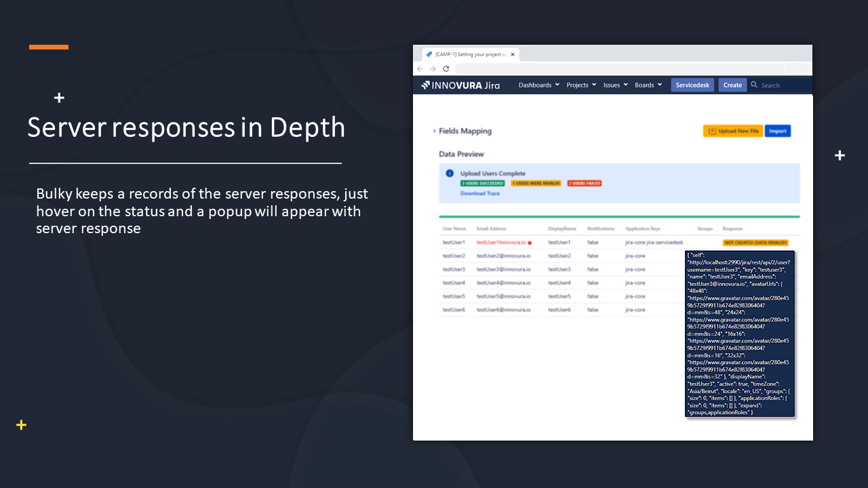Click the Servicedesk button
Viewport: 868px width, 488px height.
[692, 85]
